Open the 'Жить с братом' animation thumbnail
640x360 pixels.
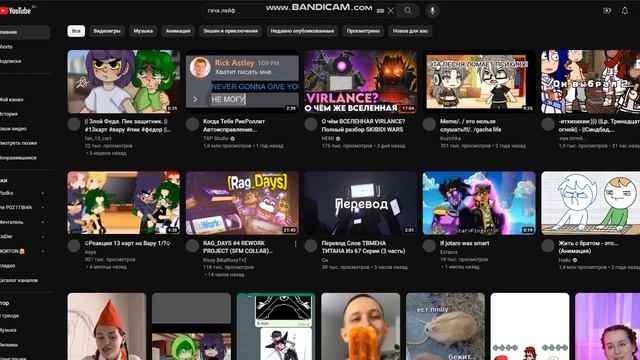pyautogui.click(x=591, y=203)
